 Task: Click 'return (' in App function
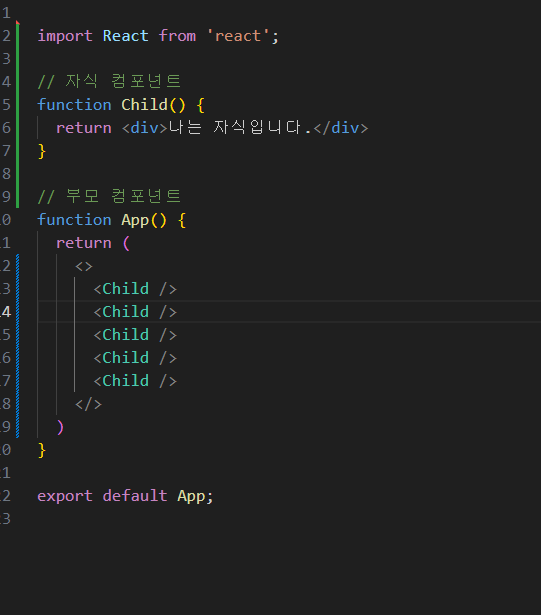(93, 243)
